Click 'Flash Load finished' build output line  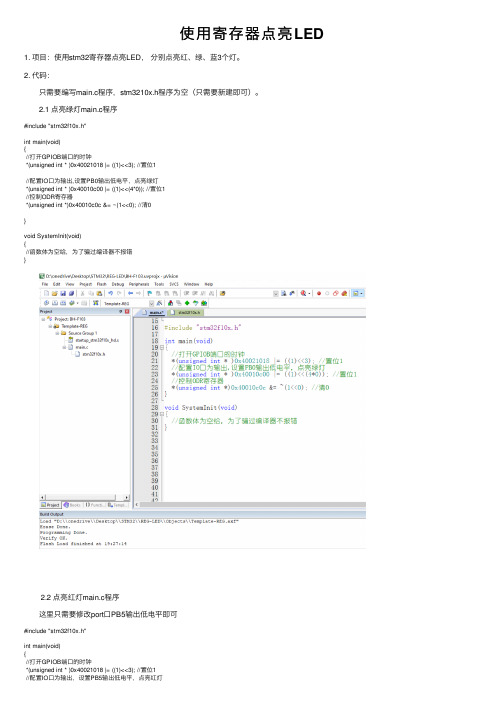(83, 543)
